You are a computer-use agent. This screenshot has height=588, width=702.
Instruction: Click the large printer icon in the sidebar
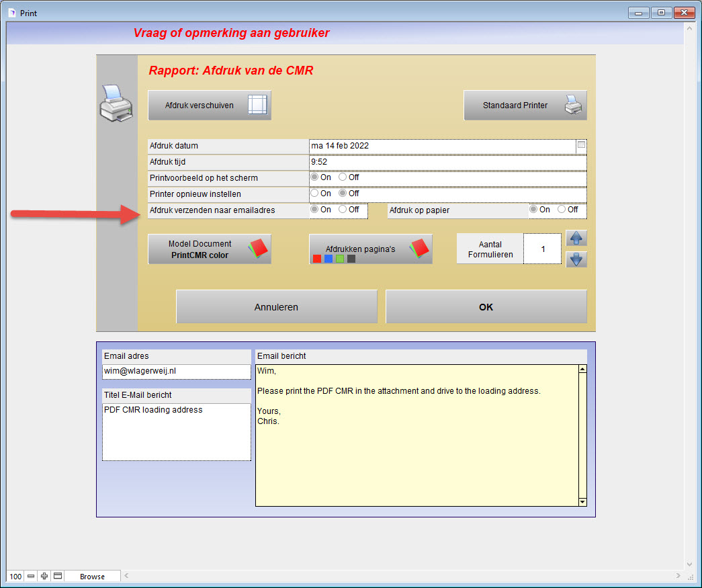116,103
